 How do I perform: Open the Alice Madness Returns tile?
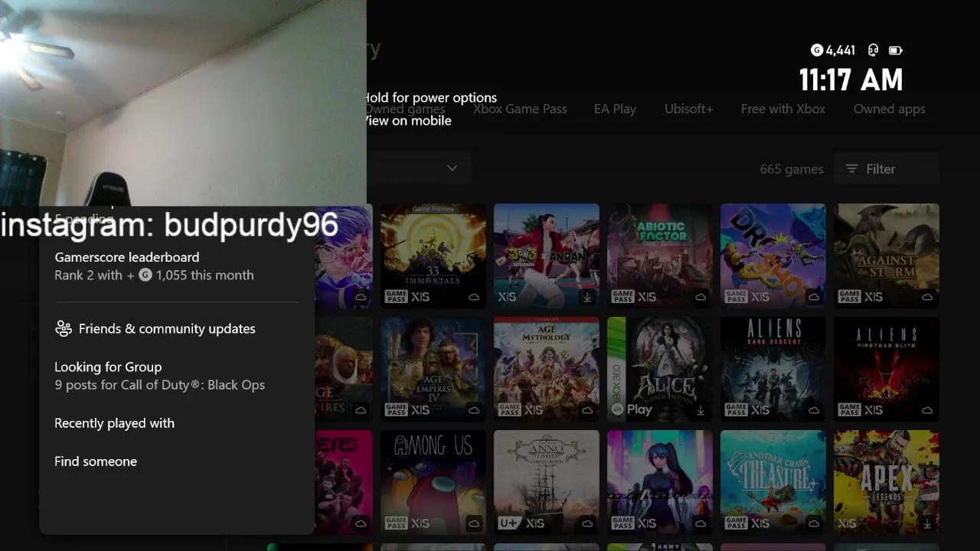[x=660, y=369]
